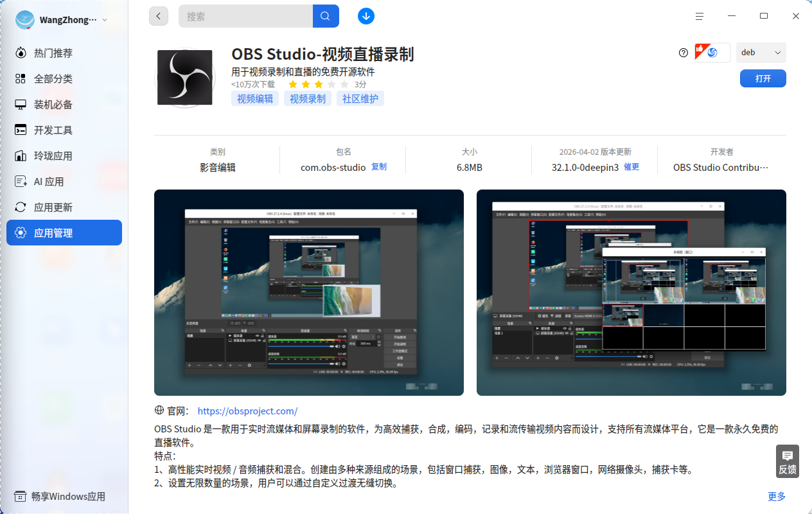Click the question mark help icon

[684, 53]
